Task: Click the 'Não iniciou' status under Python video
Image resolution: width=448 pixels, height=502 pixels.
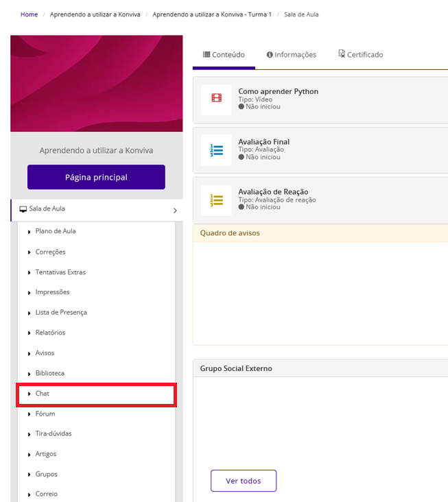Action: 259,106
